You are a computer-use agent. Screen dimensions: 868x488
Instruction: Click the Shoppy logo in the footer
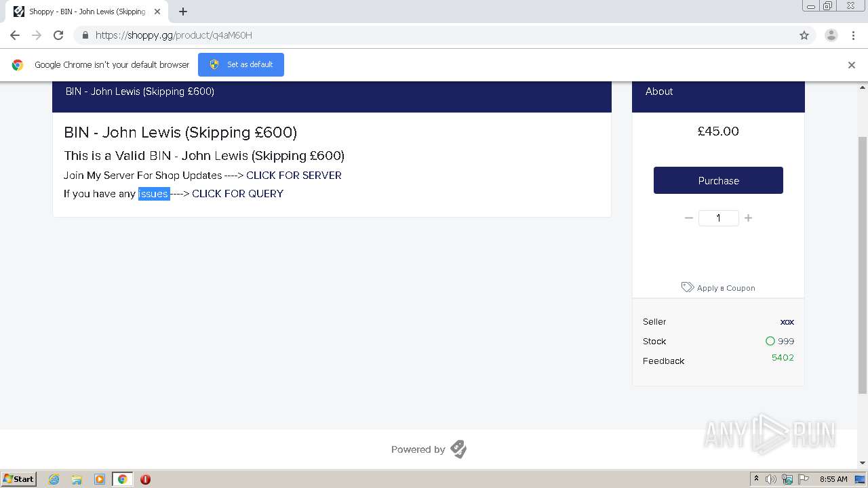tap(458, 449)
